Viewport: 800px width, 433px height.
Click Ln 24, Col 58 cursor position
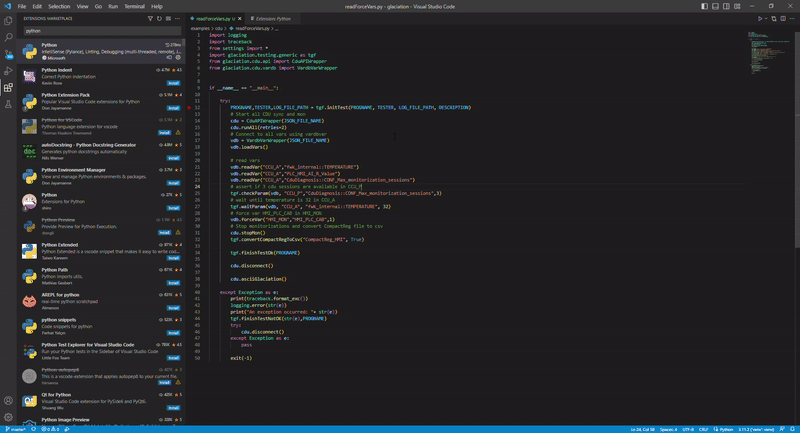coord(642,429)
